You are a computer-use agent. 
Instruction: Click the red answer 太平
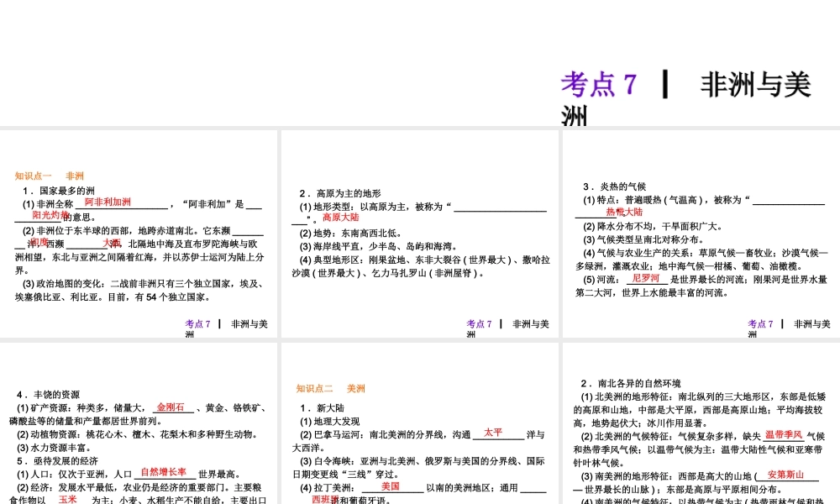coord(493,433)
